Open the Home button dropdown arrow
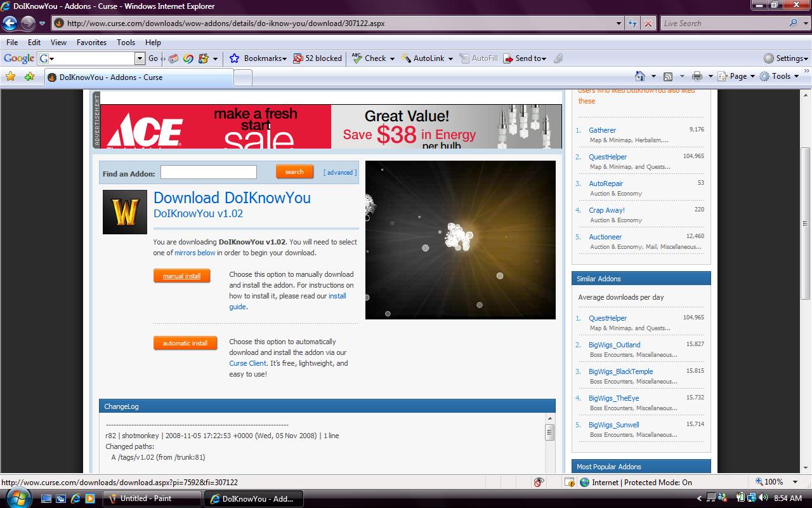Image resolution: width=812 pixels, height=508 pixels. 653,76
